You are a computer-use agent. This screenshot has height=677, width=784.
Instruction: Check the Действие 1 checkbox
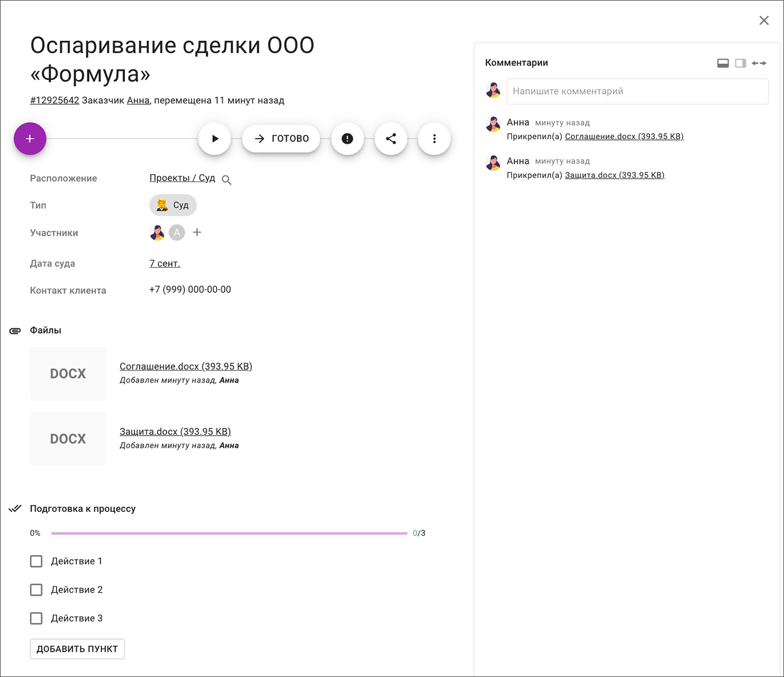coord(36,561)
